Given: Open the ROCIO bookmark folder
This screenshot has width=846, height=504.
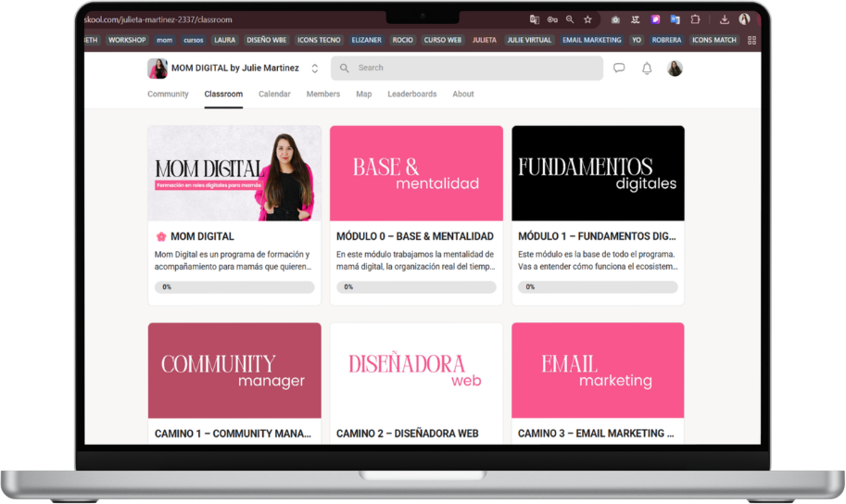Looking at the screenshot, I should coord(402,40).
